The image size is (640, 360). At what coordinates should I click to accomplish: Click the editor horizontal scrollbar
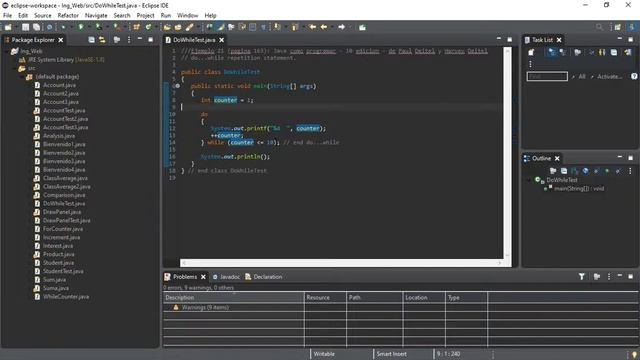click(342, 263)
